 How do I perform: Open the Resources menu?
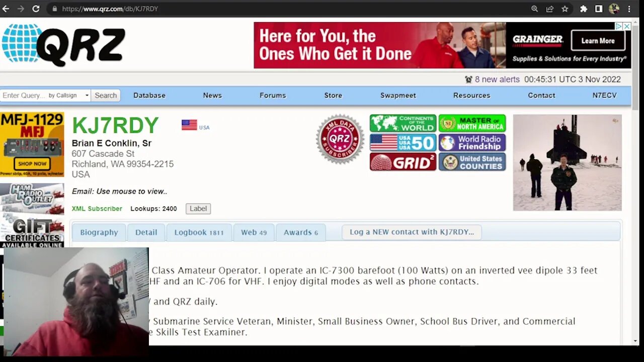point(471,95)
